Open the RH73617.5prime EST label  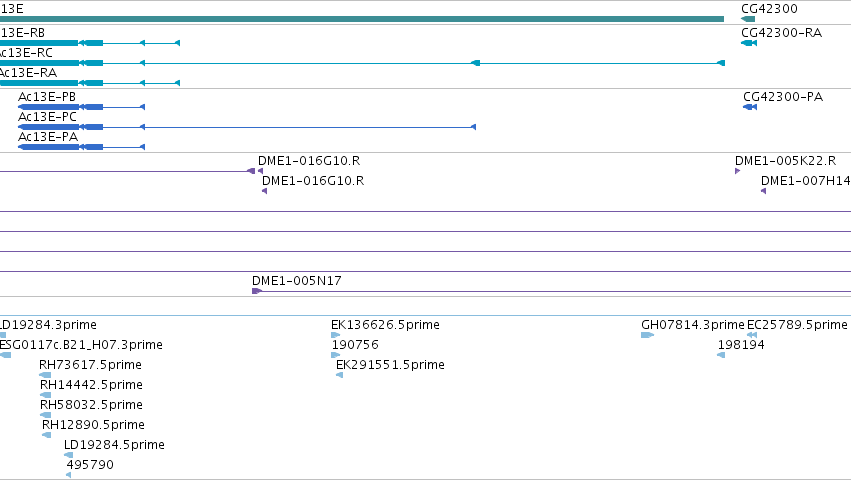[91, 365]
